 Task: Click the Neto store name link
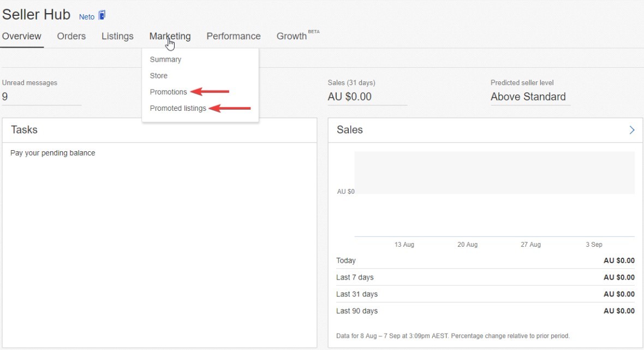click(87, 17)
